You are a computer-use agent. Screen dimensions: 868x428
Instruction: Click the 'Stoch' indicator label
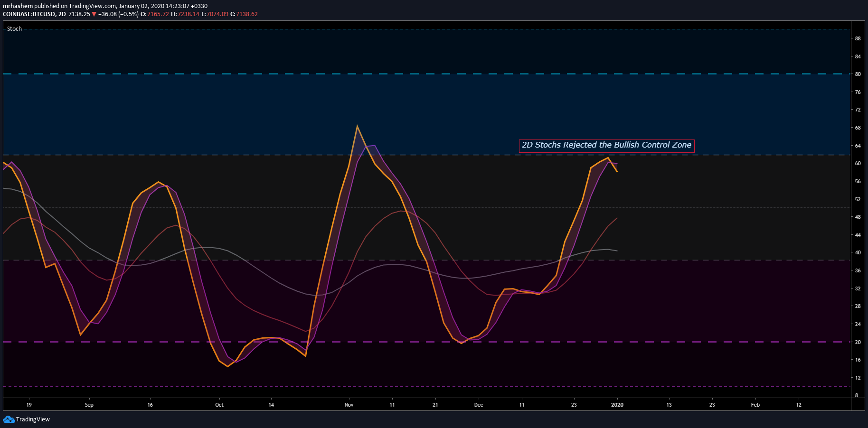tap(14, 29)
